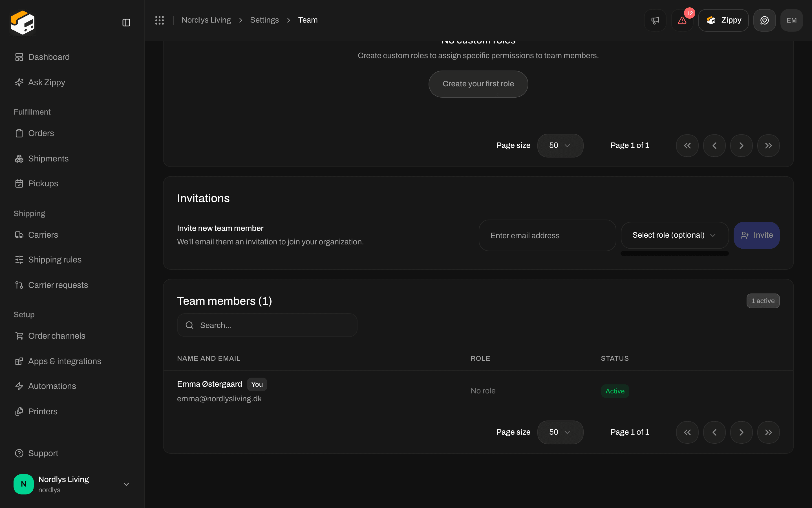Open alerts with the warning triangle icon
Image resolution: width=812 pixels, height=508 pixels.
point(682,20)
